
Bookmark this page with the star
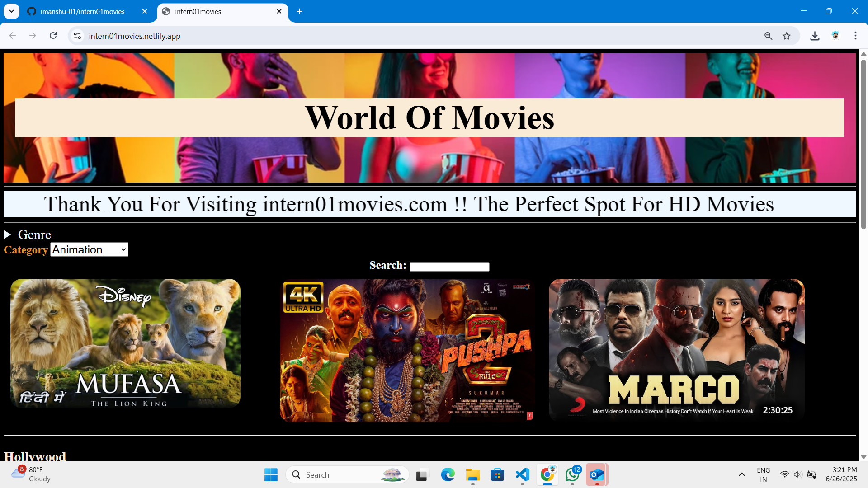(787, 36)
